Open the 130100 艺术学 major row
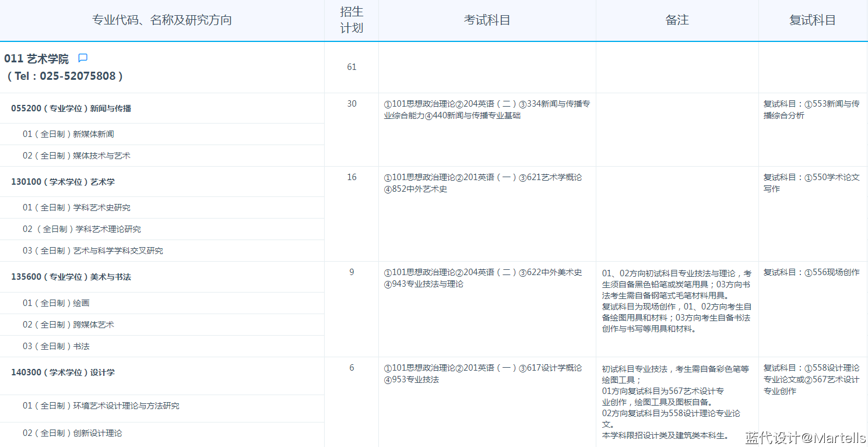 click(63, 182)
